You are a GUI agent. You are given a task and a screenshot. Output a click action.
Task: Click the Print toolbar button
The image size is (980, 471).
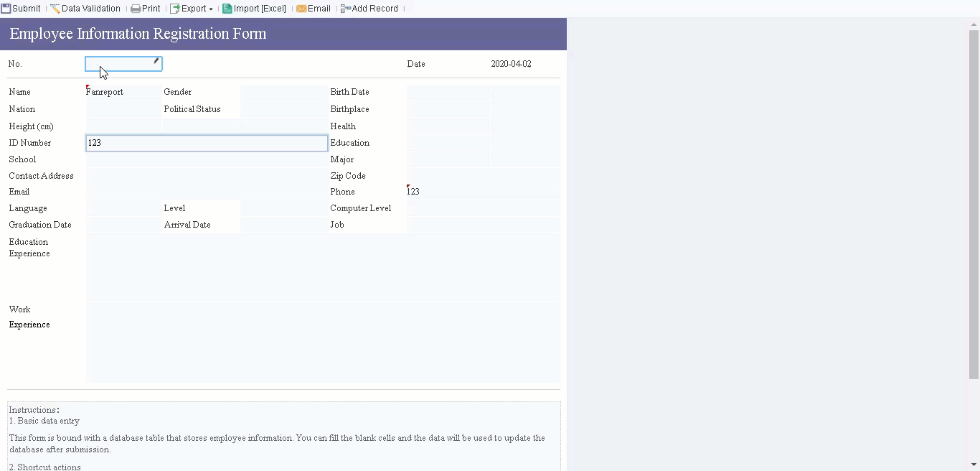pos(146,9)
